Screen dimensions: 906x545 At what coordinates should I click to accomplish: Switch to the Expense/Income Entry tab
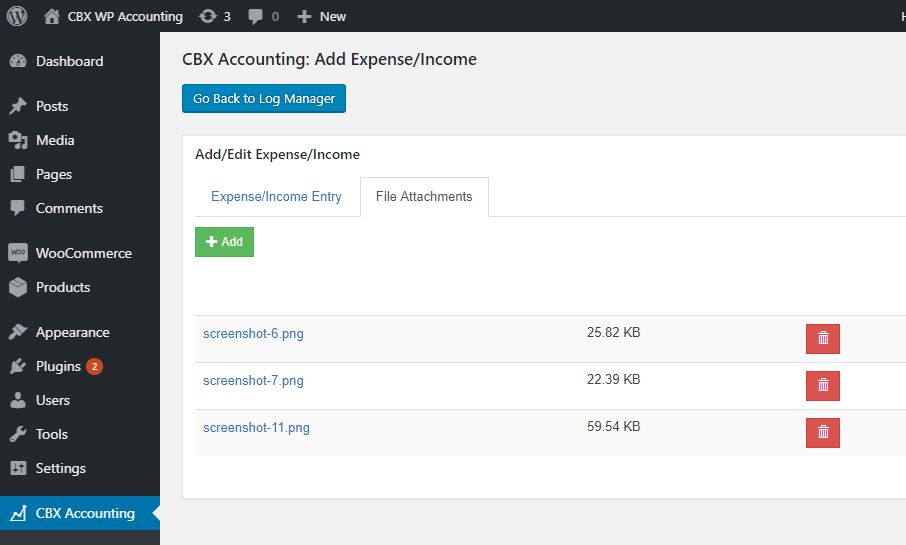click(276, 197)
